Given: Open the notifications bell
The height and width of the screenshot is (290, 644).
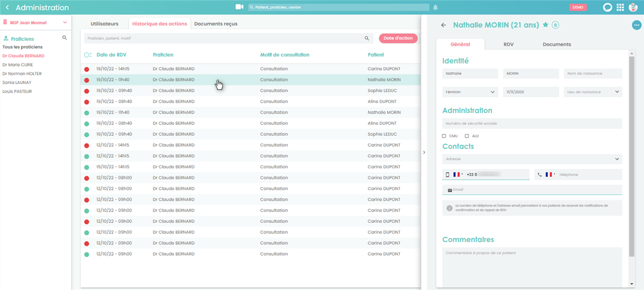Looking at the screenshot, I should (436, 8).
